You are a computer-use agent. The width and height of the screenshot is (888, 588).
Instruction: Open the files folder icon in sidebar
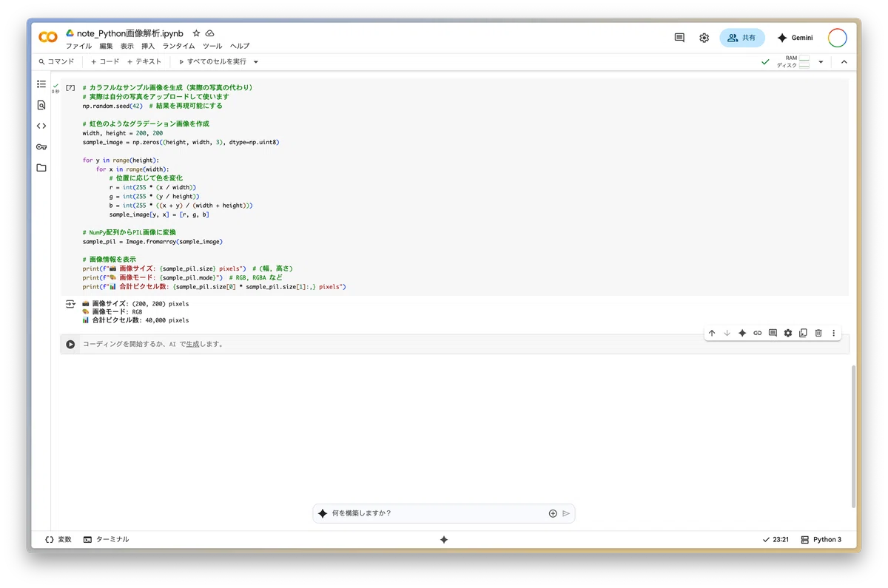tap(41, 168)
